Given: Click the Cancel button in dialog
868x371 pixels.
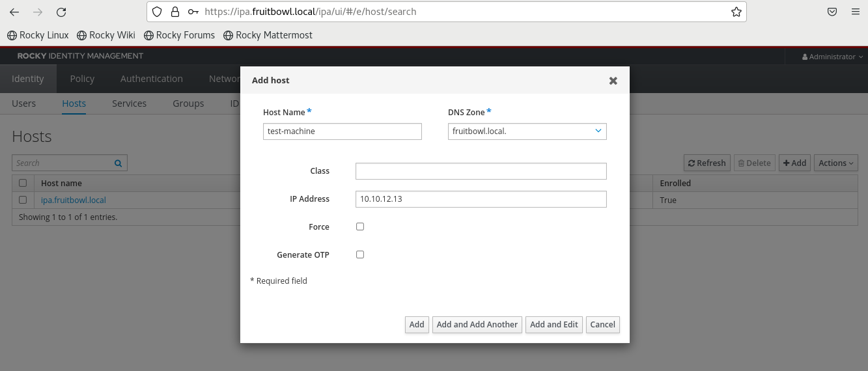Looking at the screenshot, I should 602,325.
